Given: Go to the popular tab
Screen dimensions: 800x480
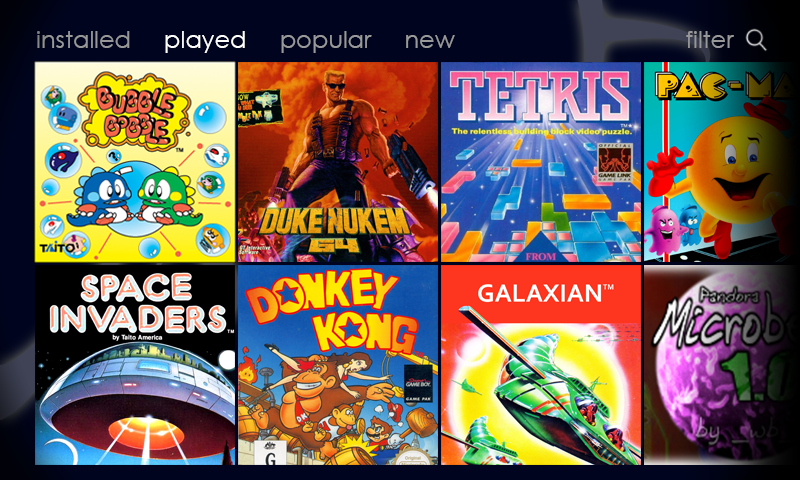Looking at the screenshot, I should tap(326, 41).
